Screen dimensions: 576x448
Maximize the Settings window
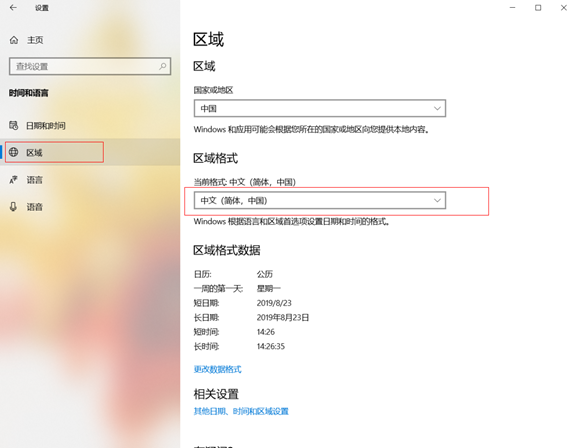pos(538,8)
